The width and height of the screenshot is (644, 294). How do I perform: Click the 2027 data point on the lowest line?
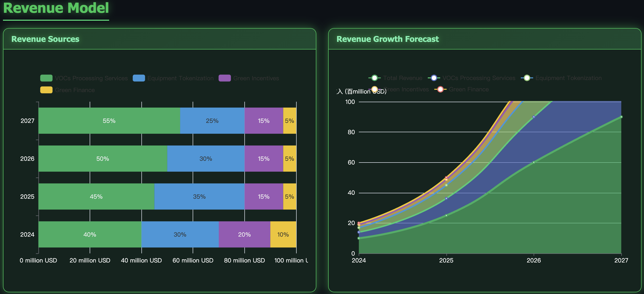tap(621, 117)
